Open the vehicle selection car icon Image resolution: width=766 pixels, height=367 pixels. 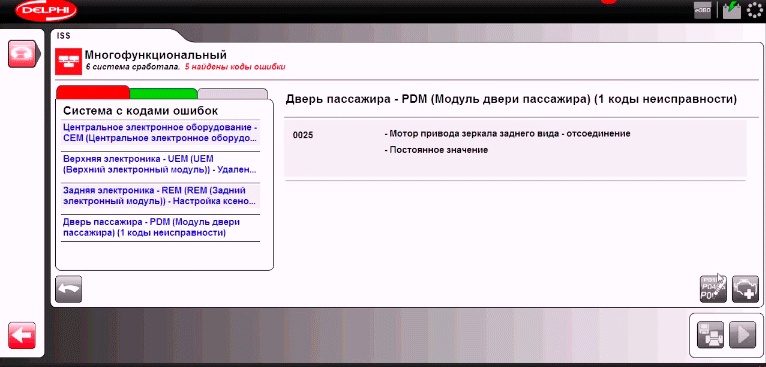21,53
